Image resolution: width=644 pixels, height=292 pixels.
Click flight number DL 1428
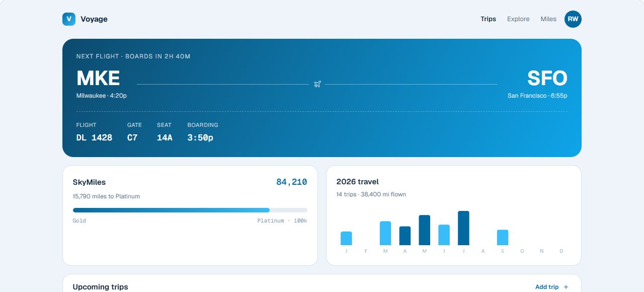coord(94,137)
